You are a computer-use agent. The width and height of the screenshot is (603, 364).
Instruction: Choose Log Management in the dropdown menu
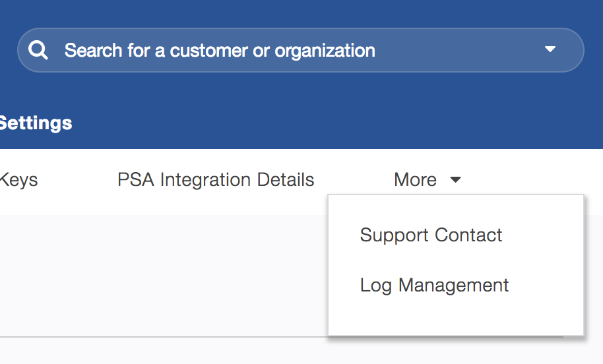(434, 285)
